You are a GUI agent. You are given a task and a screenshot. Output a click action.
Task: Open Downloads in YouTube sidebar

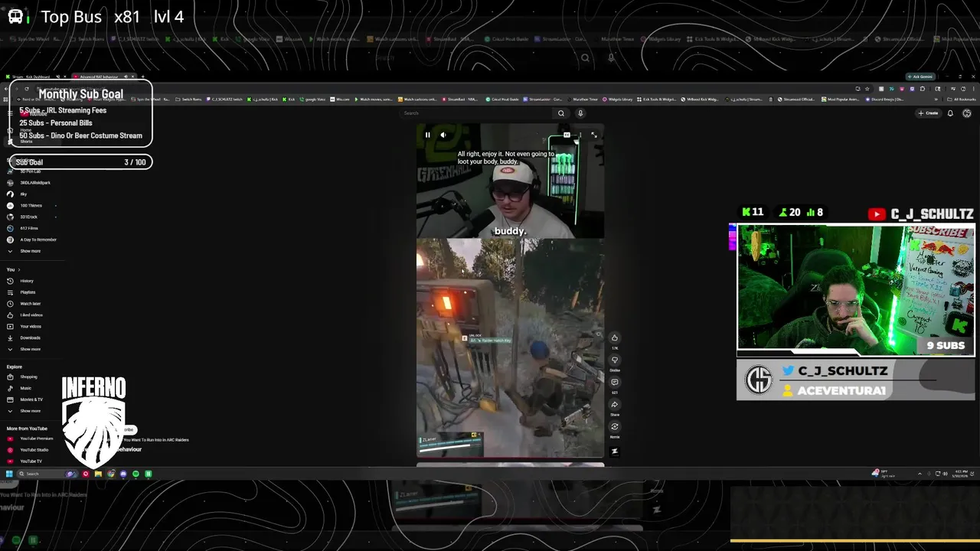coord(30,337)
